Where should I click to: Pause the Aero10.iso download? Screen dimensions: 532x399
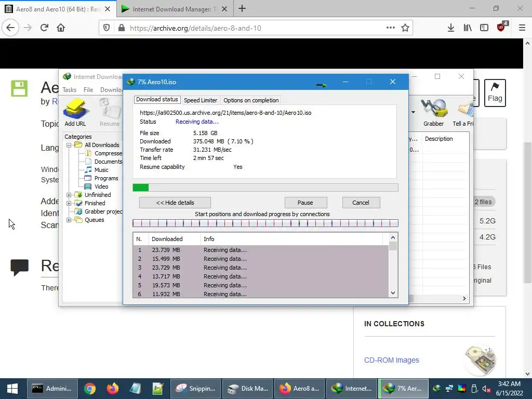pos(305,203)
